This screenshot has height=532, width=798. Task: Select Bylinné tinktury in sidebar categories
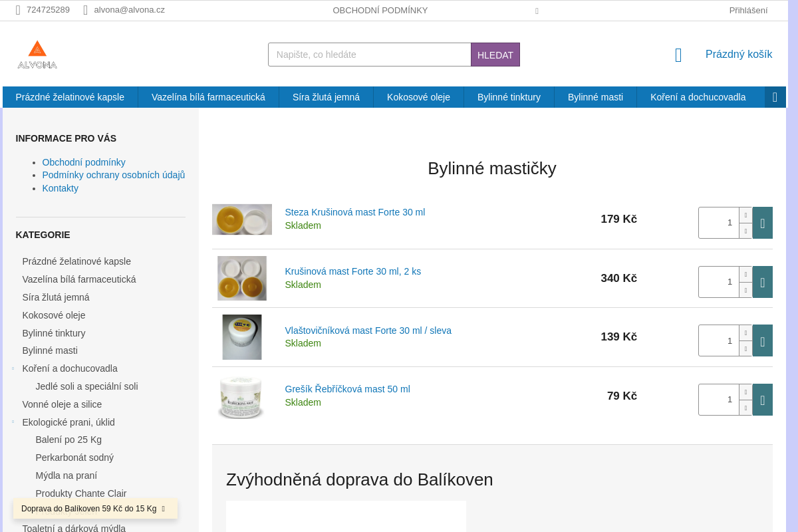tap(54, 333)
